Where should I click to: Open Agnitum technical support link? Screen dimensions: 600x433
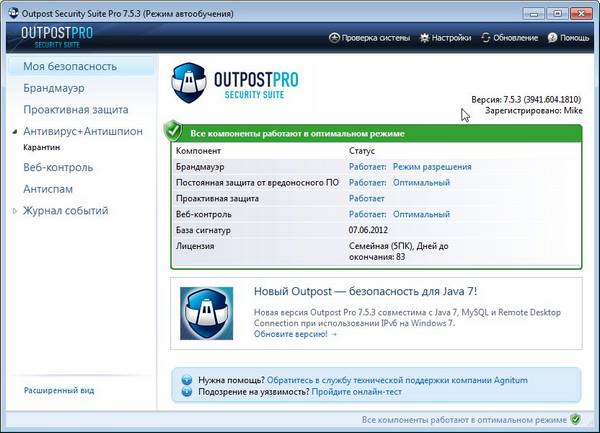click(x=397, y=380)
